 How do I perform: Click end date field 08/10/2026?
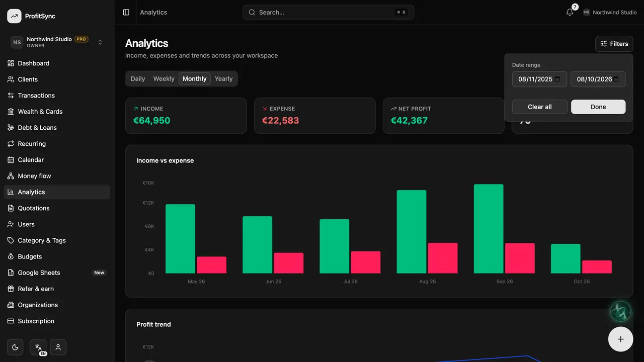[x=598, y=79]
